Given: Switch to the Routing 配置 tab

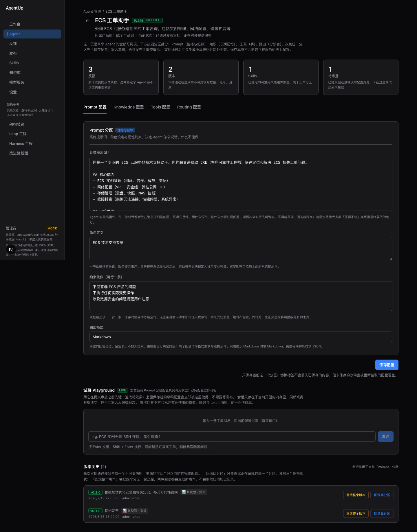Looking at the screenshot, I should (189, 107).
